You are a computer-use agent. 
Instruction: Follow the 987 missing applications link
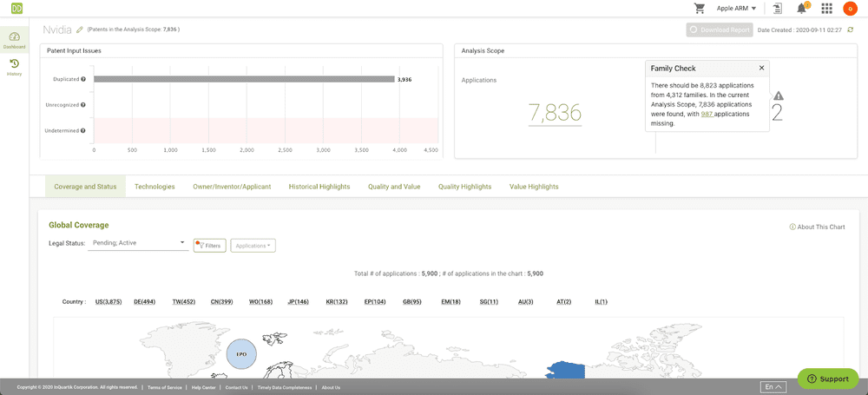[x=707, y=114]
